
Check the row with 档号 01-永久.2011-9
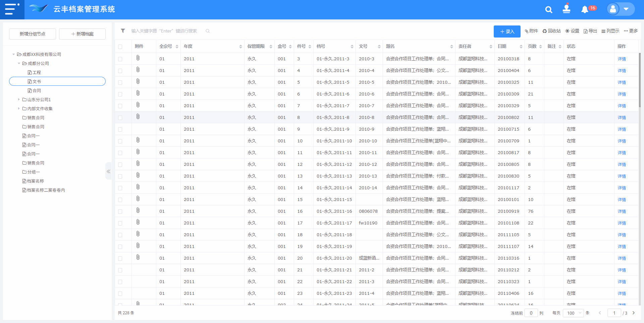click(x=120, y=129)
